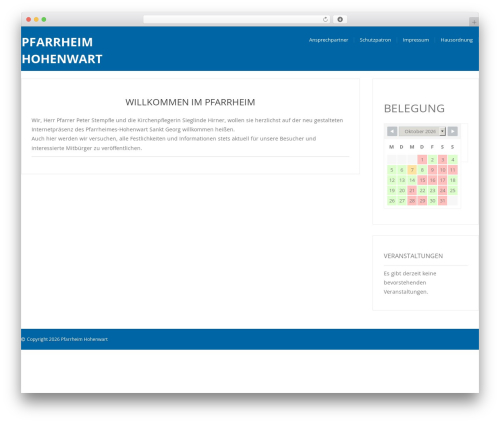The image size is (500, 423).
Task: Select October 24 in the calendar
Action: point(442,191)
